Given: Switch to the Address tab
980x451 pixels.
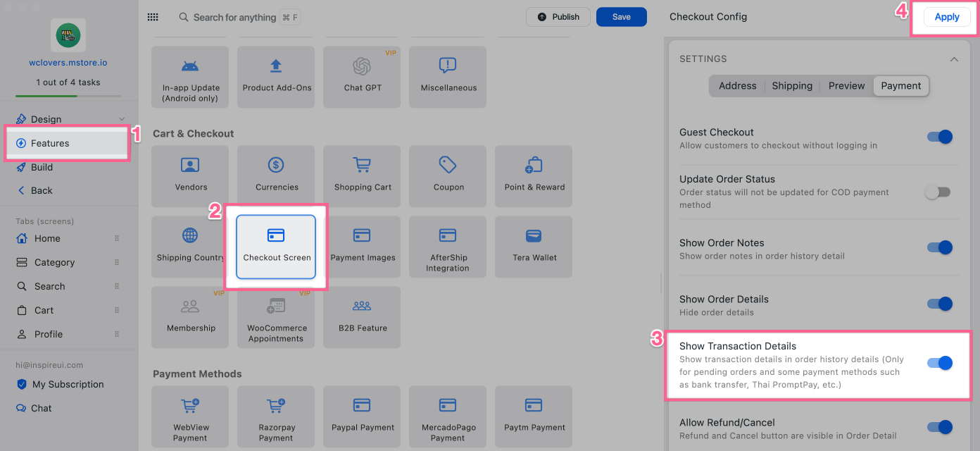Looking at the screenshot, I should [x=737, y=86].
